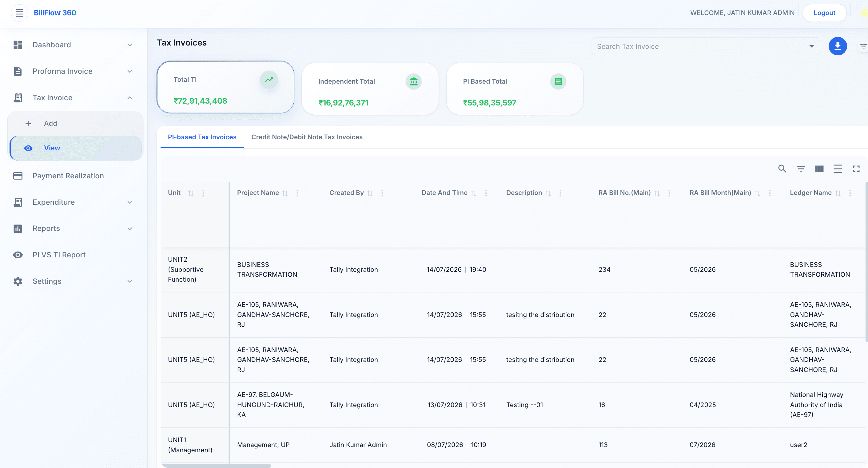Click the blue download button
868x468 pixels.
(837, 46)
